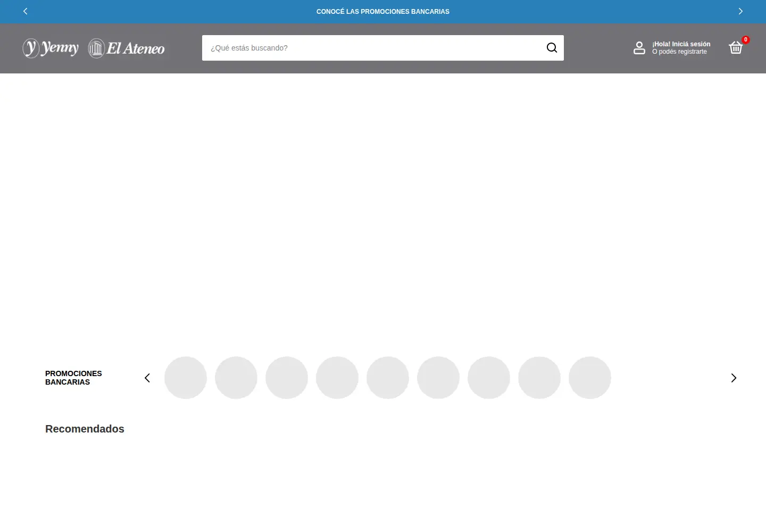Click the magnifying glass search icon

click(552, 48)
